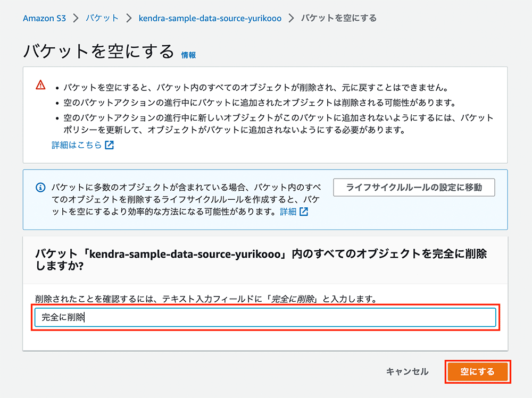The width and height of the screenshot is (532, 398).
Task: Click lifecycle rule recommendation text
Action: click(x=186, y=199)
